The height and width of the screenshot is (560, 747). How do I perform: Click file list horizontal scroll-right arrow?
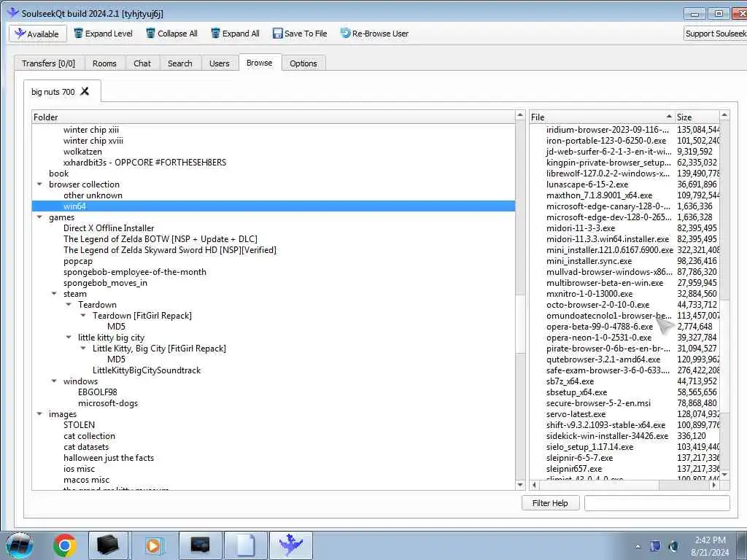[713, 485]
